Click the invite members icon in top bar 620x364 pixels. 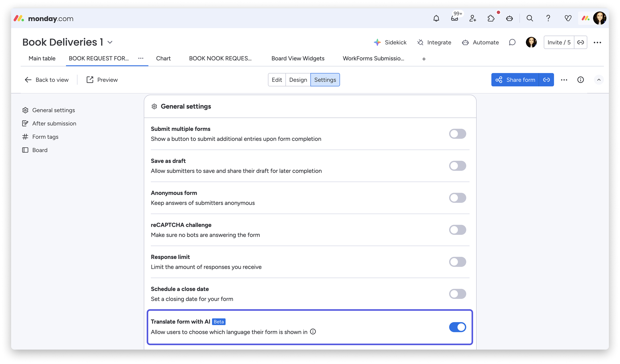[473, 18]
